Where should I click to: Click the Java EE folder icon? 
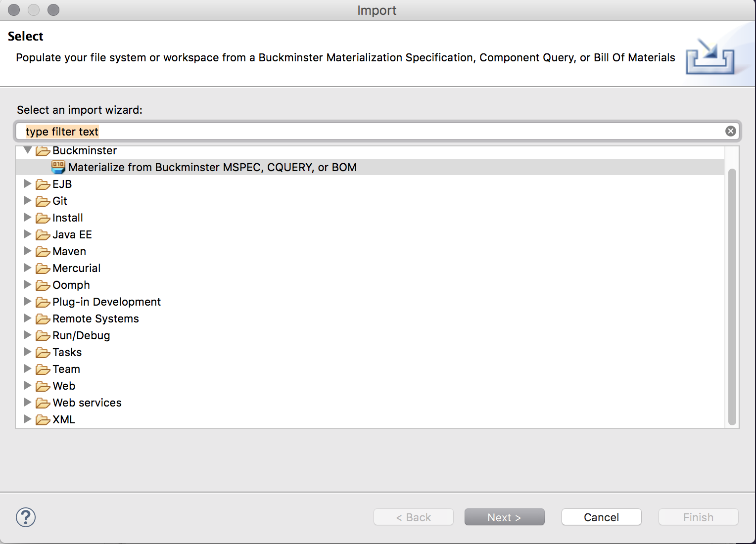(x=43, y=235)
